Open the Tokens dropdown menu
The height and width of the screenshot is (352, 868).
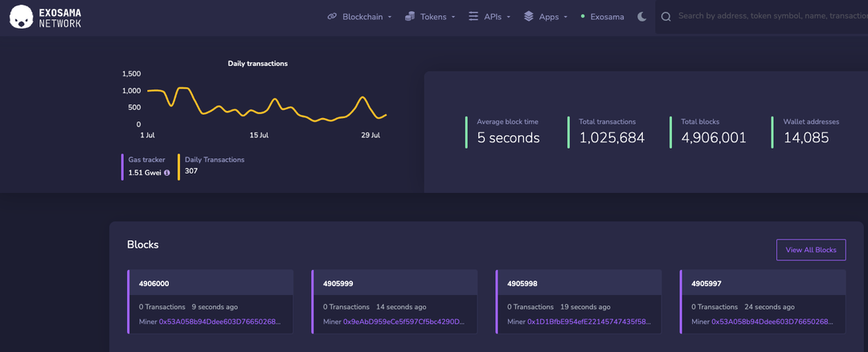coord(430,17)
